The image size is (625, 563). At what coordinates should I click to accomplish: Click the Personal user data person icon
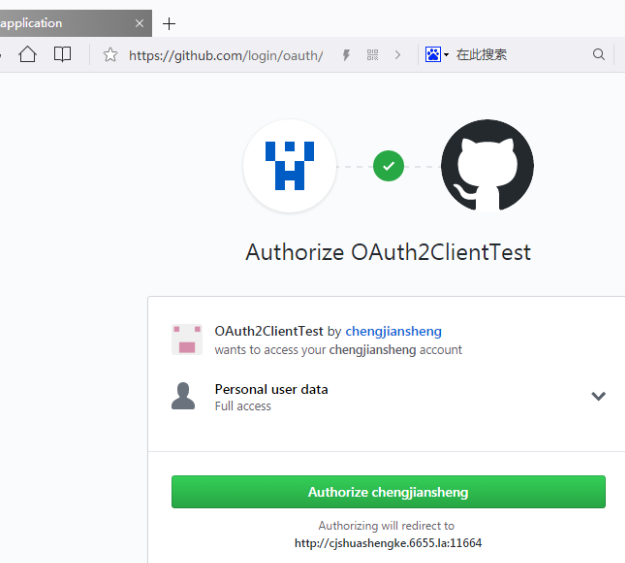coord(183,396)
